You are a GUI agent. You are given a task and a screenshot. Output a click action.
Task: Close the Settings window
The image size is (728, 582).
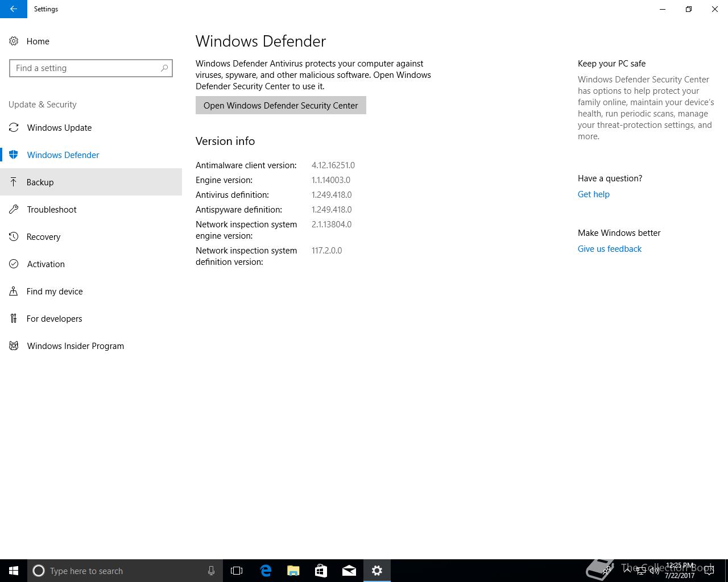click(715, 9)
